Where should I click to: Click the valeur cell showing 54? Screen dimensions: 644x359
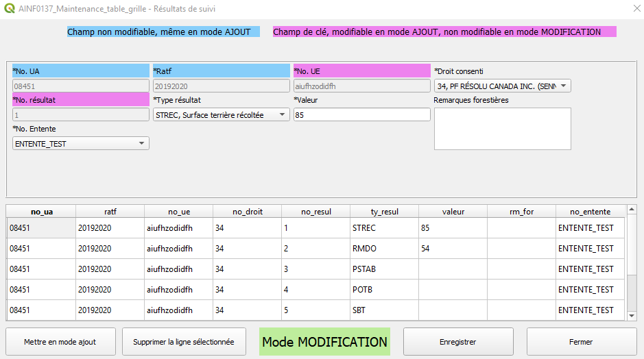(x=453, y=249)
